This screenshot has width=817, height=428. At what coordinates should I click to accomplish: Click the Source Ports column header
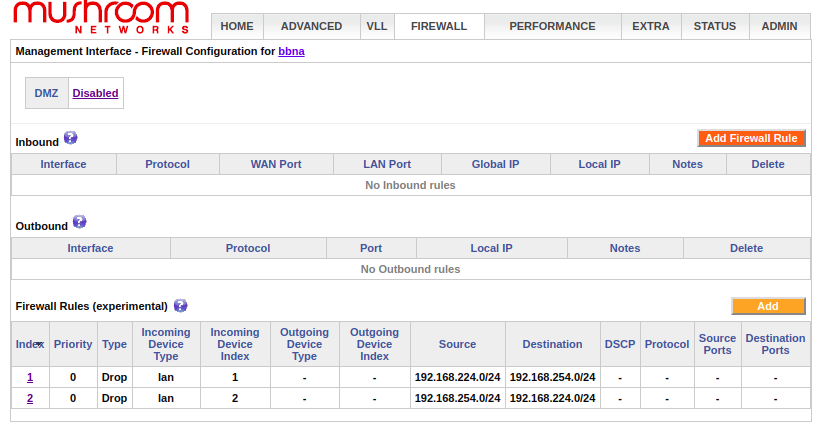pyautogui.click(x=717, y=344)
